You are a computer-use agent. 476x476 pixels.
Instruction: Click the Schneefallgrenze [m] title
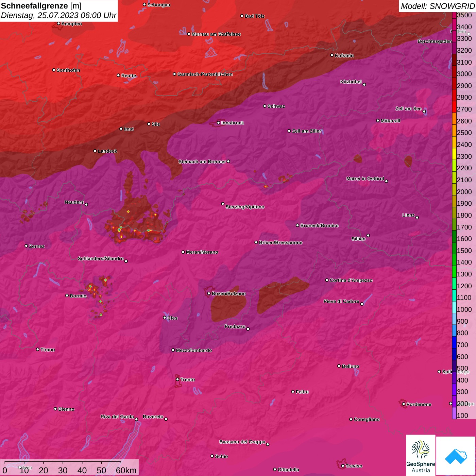41,6
